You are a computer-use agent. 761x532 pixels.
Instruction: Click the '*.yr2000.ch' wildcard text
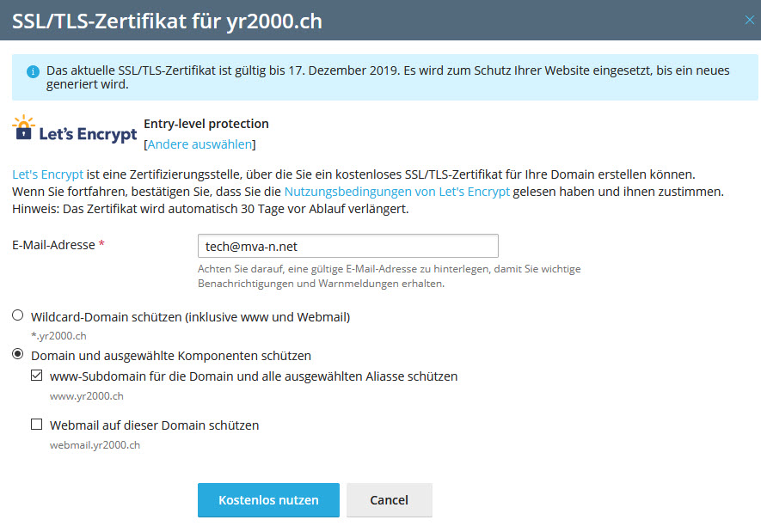coord(58,335)
